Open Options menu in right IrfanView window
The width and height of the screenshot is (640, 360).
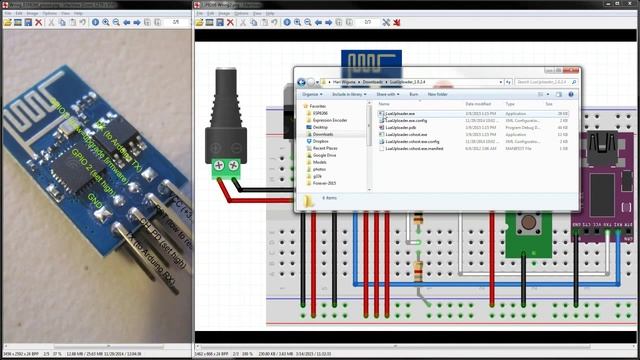[241, 13]
